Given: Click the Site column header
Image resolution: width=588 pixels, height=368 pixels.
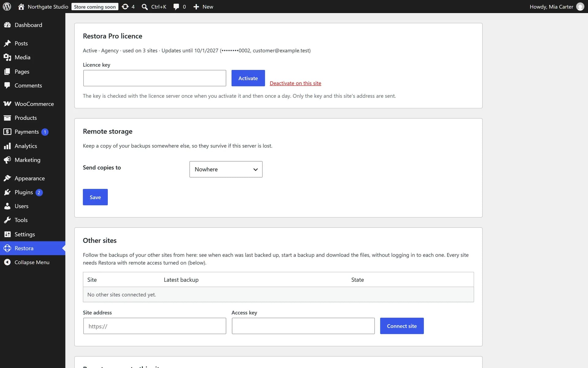Looking at the screenshot, I should point(92,280).
